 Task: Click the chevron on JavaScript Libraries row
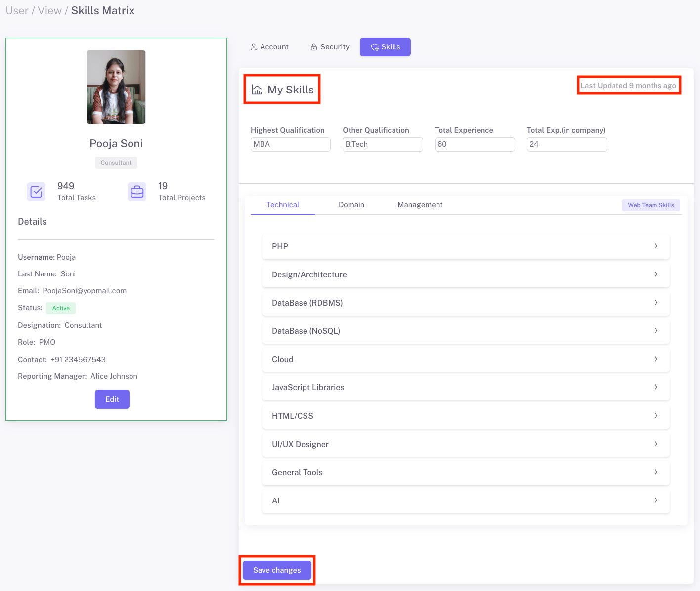click(656, 387)
